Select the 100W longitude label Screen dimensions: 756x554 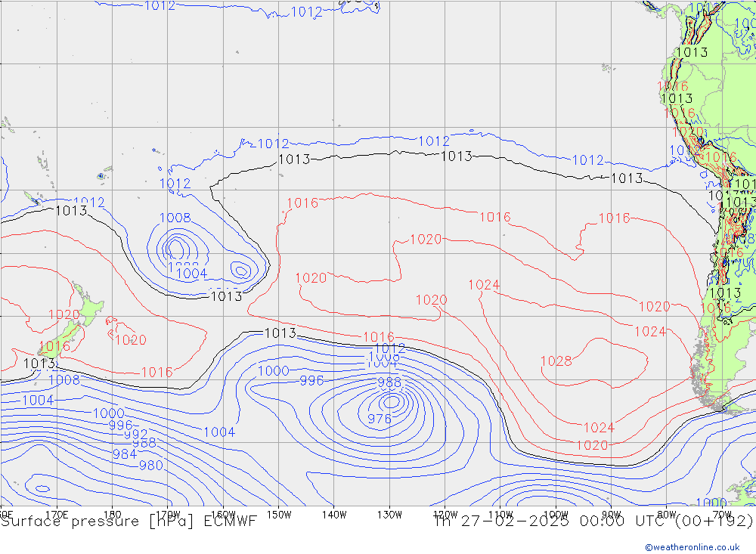coord(556,515)
